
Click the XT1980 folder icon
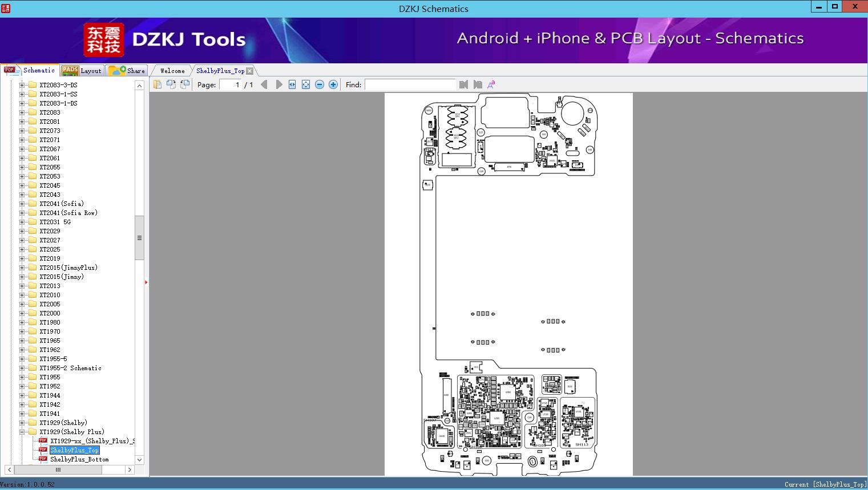point(33,322)
